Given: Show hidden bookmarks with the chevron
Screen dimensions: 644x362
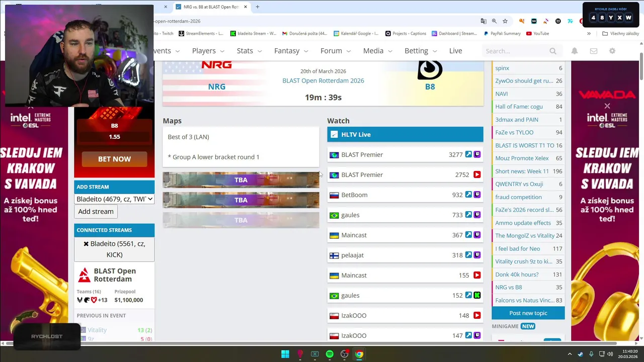Looking at the screenshot, I should click(x=589, y=34).
